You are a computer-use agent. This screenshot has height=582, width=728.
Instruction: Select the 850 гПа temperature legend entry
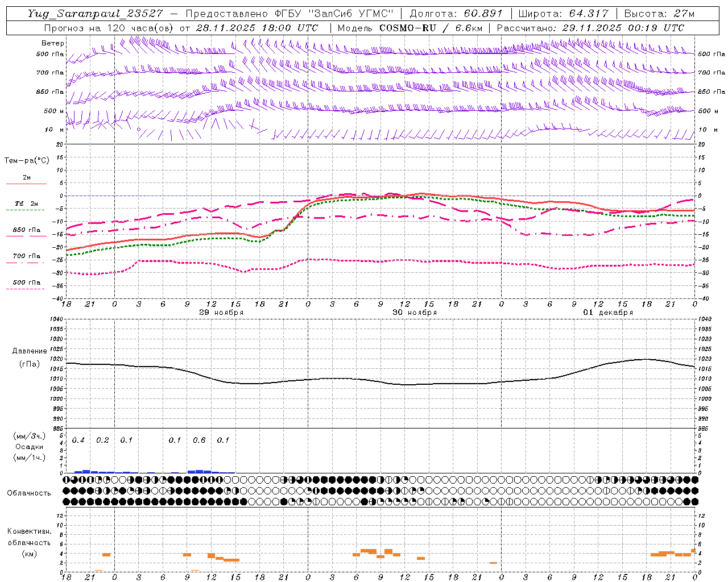[26, 231]
